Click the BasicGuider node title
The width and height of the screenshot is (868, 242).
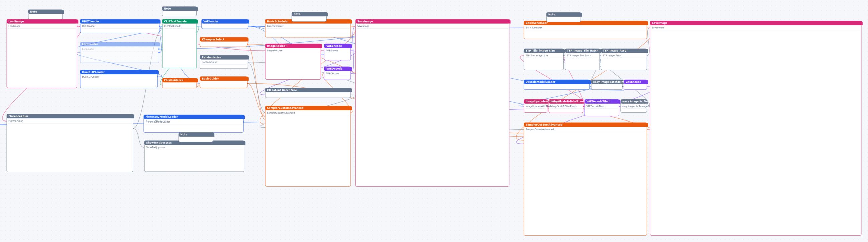210,78
